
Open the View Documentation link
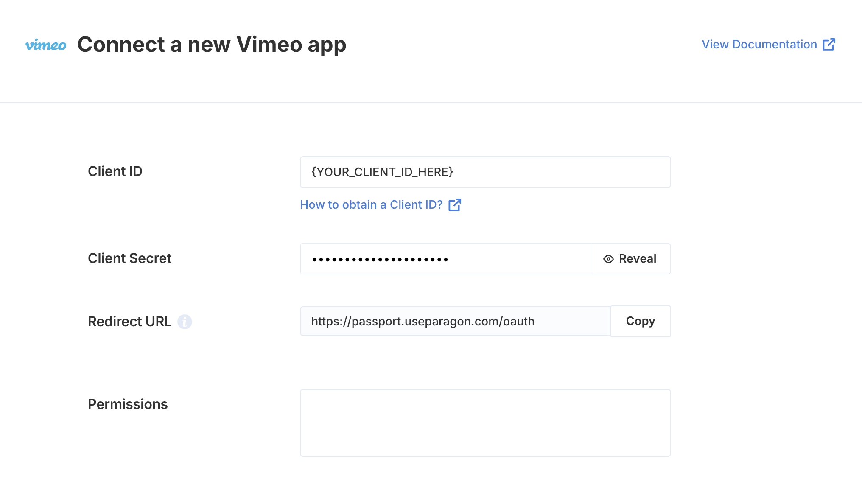pyautogui.click(x=768, y=45)
